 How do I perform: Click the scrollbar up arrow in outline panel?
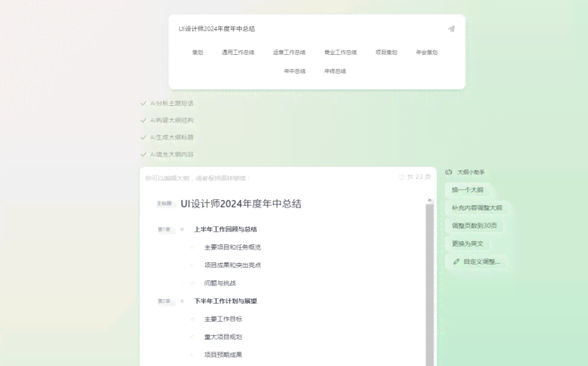tap(430, 201)
